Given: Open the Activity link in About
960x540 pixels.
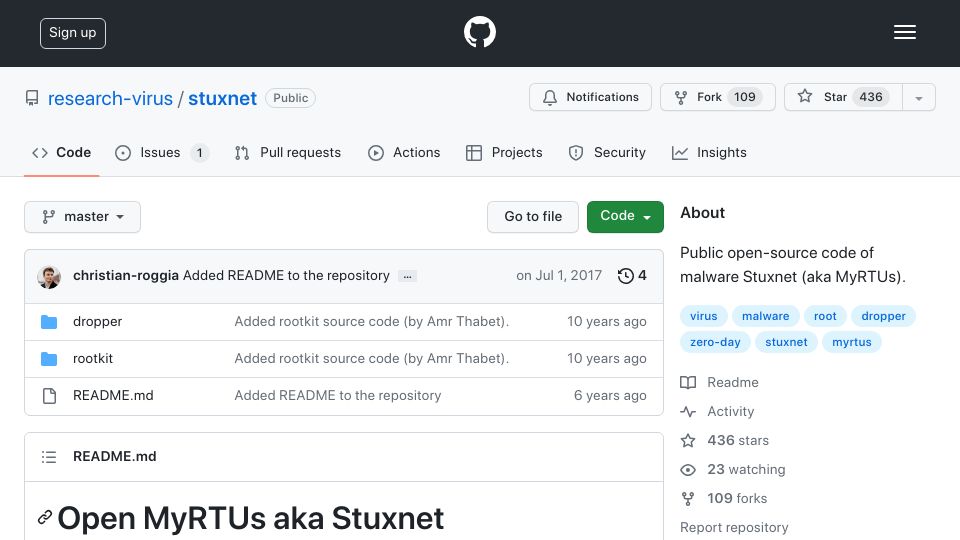Looking at the screenshot, I should point(730,411).
